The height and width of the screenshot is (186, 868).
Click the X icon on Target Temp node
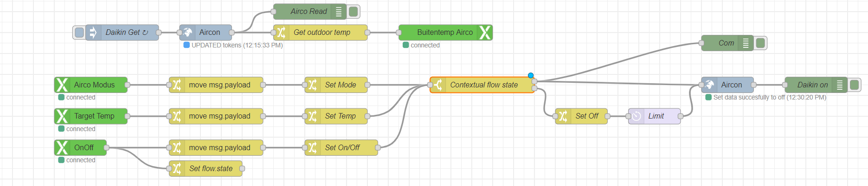tap(62, 116)
